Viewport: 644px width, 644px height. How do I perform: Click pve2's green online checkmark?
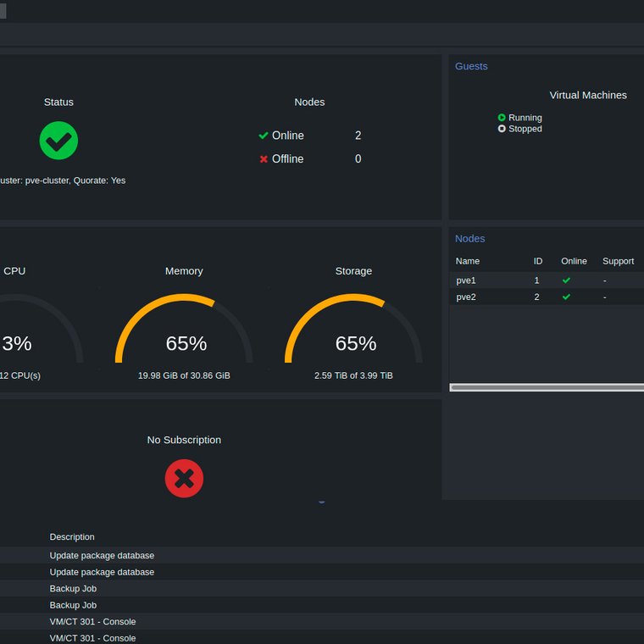click(566, 297)
